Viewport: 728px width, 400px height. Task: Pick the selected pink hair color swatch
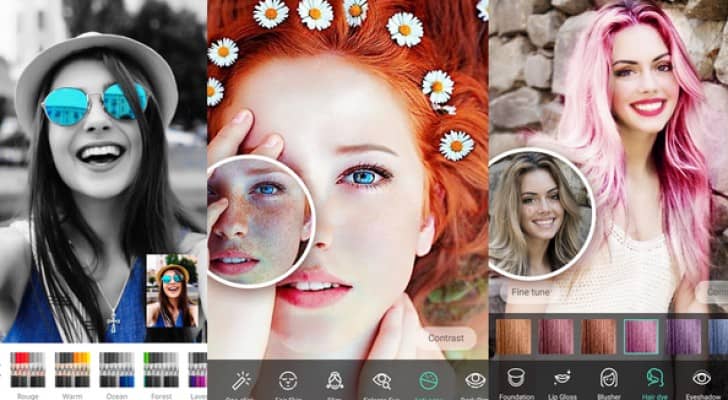(641, 337)
